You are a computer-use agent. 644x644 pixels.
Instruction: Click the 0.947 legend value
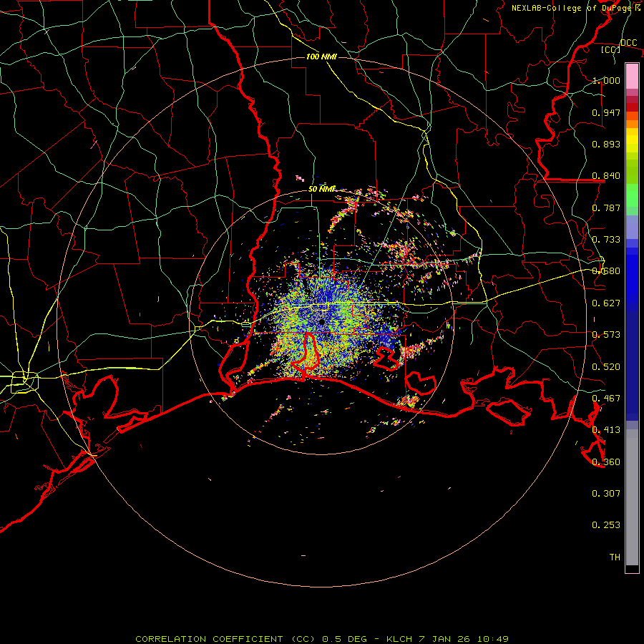(606, 112)
